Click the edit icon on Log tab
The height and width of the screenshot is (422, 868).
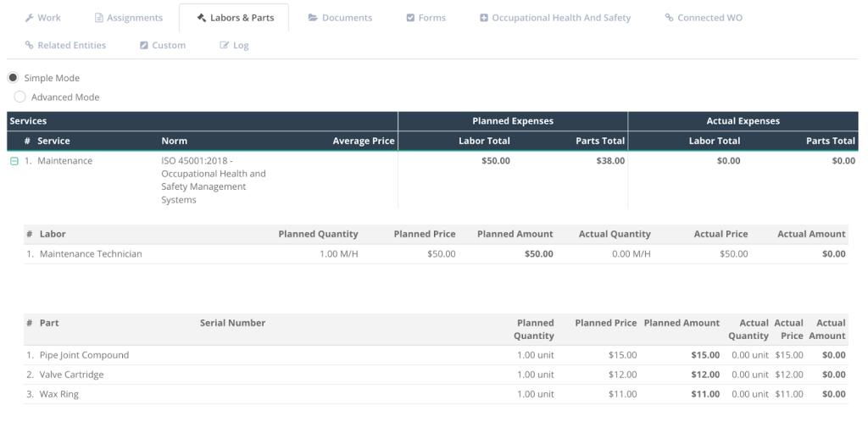point(225,46)
